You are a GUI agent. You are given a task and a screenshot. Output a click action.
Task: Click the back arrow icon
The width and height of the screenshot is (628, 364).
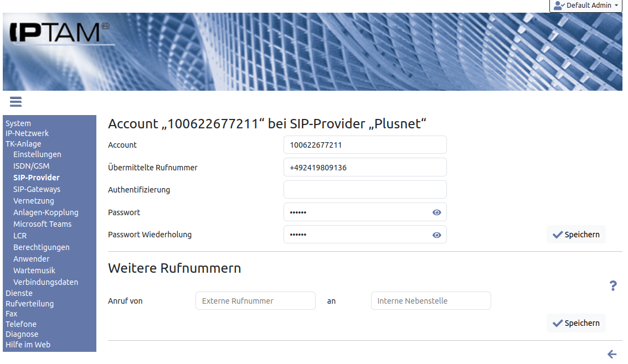click(612, 354)
